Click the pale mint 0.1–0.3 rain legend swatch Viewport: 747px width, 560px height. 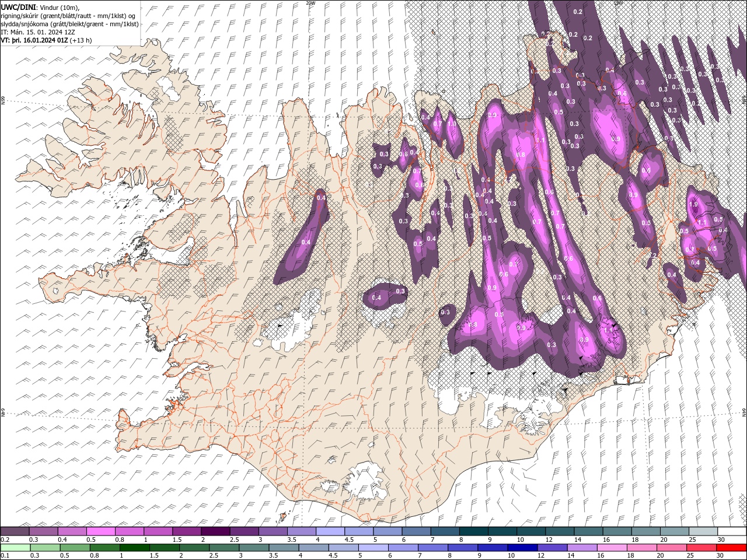[x=15, y=547]
